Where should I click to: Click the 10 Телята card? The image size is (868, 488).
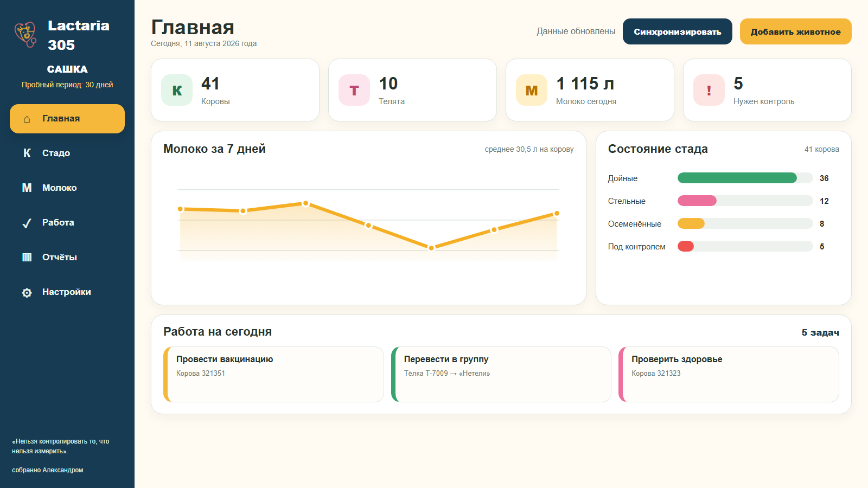[412, 90]
